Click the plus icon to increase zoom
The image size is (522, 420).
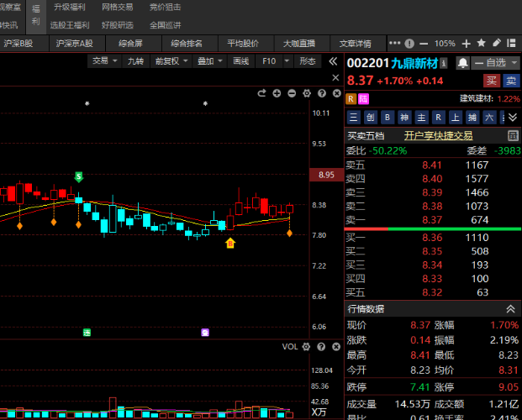pos(466,44)
